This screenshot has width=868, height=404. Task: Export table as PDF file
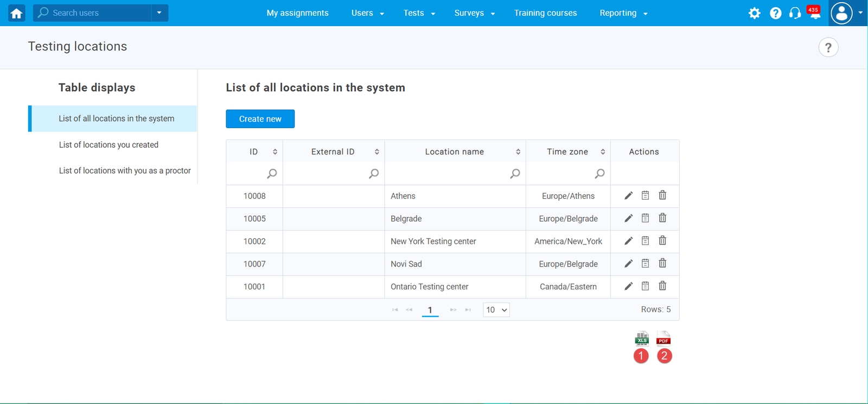(663, 339)
